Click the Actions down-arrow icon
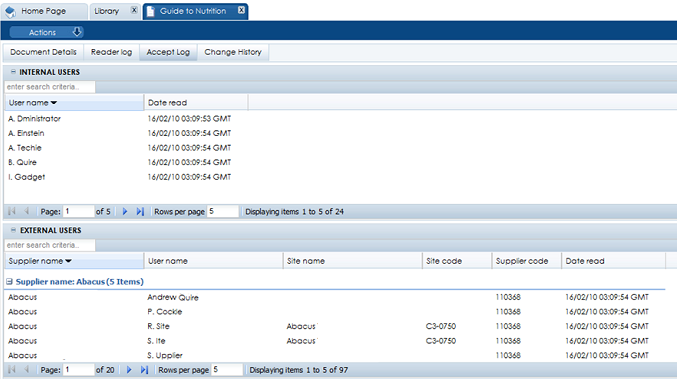Screen dimensions: 677x379 [x=77, y=32]
